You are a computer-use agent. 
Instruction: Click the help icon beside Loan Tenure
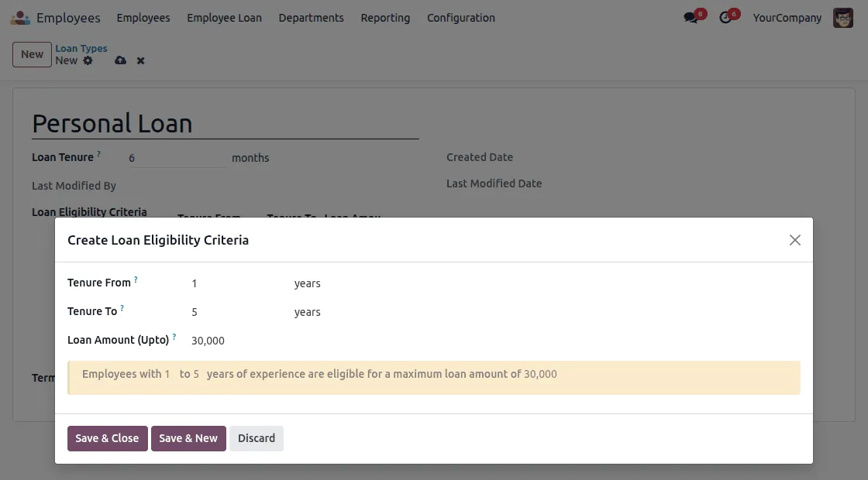pos(97,153)
